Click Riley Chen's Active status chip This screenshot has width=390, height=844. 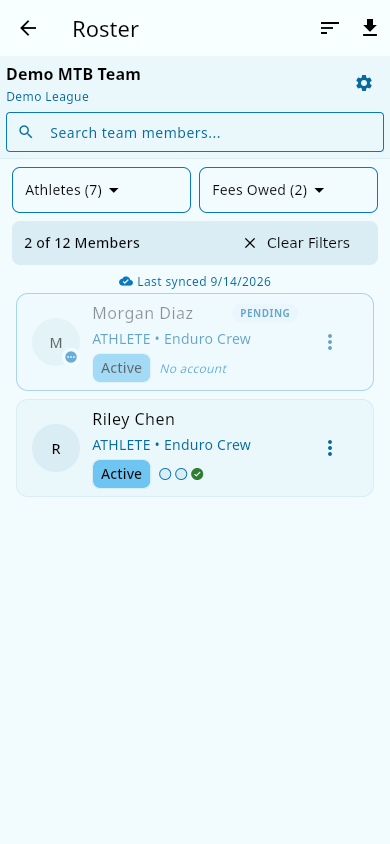coord(122,474)
